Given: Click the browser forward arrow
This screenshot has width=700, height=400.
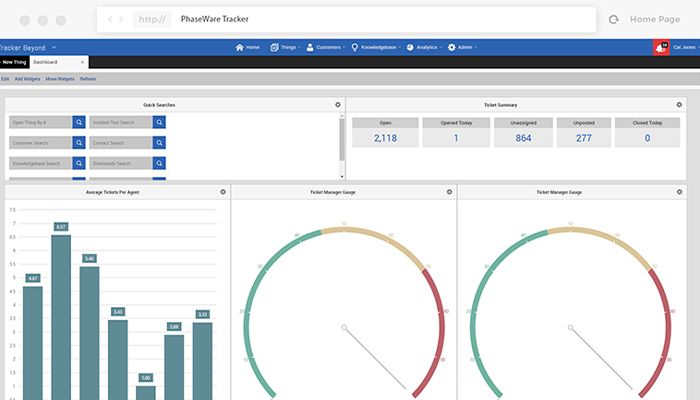Looking at the screenshot, I should [x=121, y=19].
